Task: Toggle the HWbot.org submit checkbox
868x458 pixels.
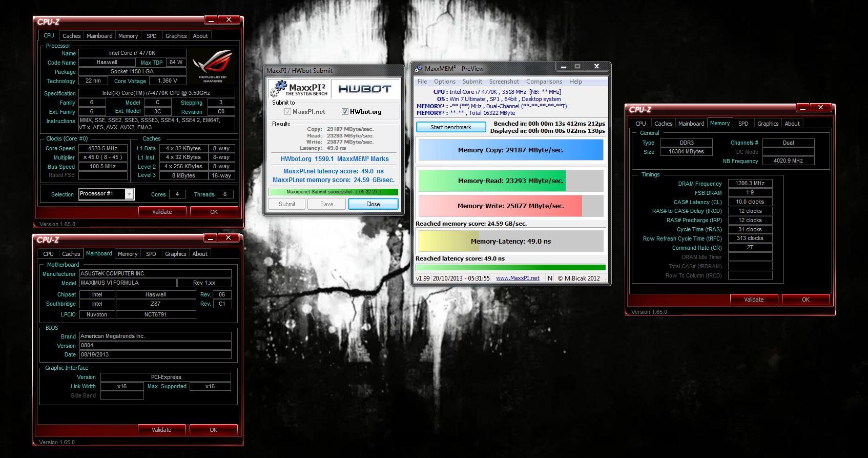Action: 345,112
